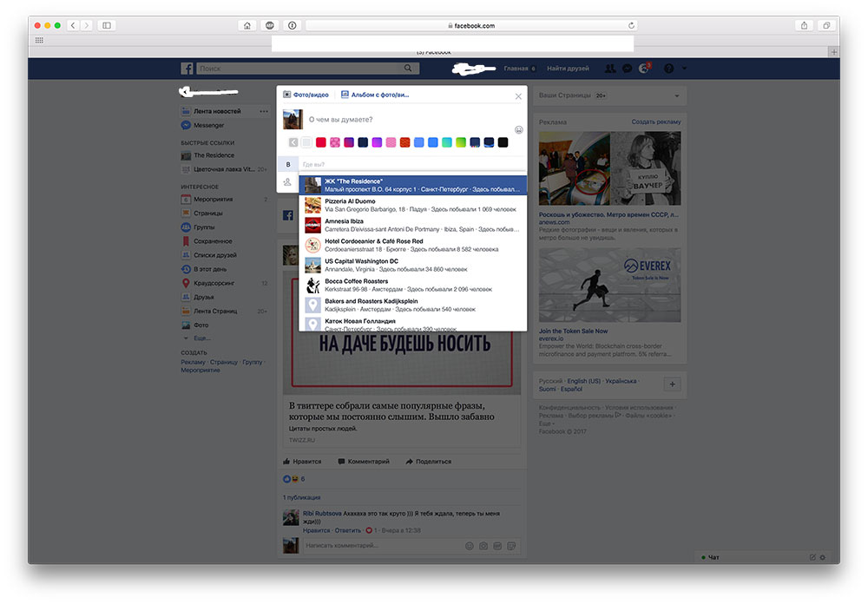Select Bocca Coffee Roasters location
The width and height of the screenshot is (868, 604).
click(413, 286)
